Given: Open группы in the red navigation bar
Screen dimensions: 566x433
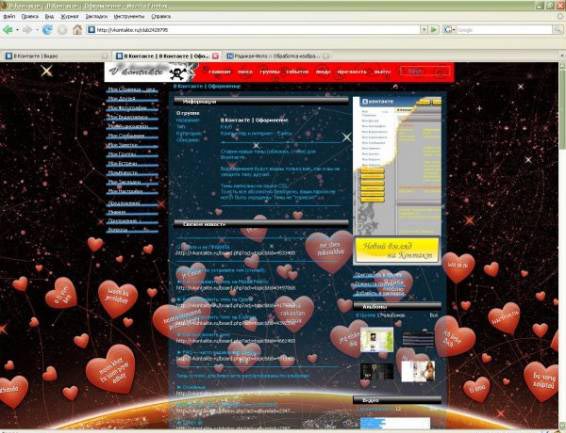Looking at the screenshot, I should [270, 72].
